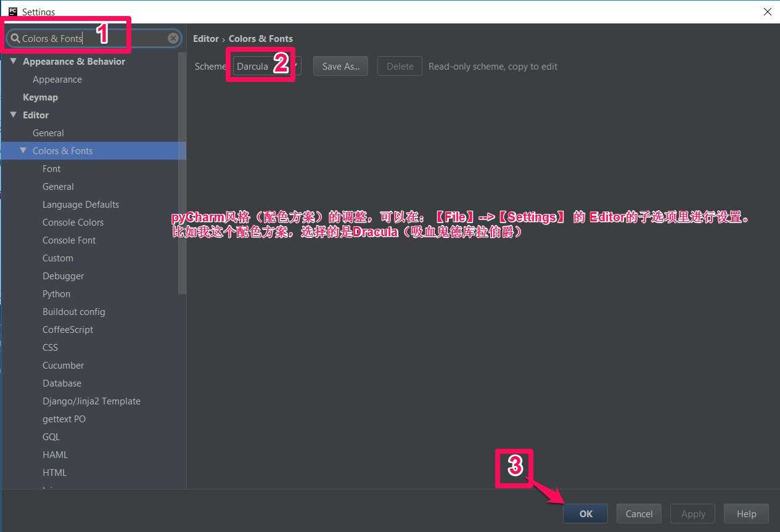Select HAML in the settings tree
This screenshot has width=780, height=532.
[x=55, y=455]
